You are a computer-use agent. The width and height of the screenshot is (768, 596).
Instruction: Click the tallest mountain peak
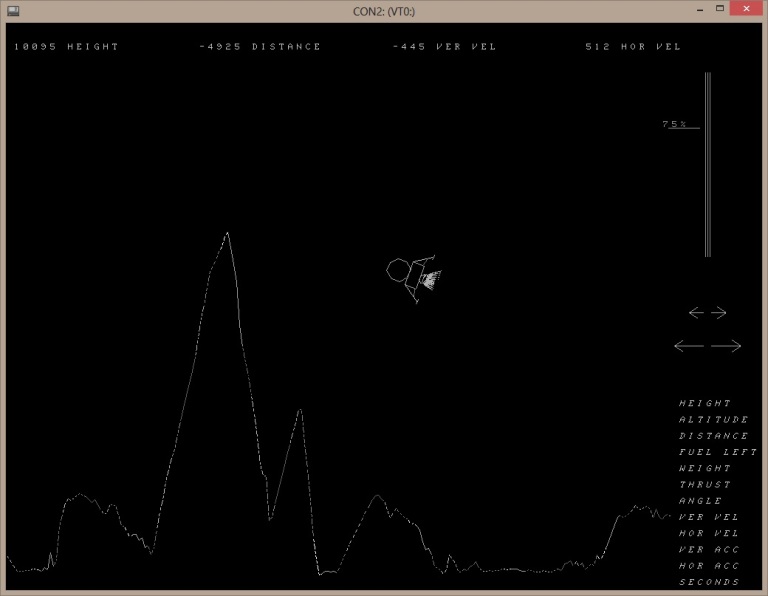click(x=228, y=234)
